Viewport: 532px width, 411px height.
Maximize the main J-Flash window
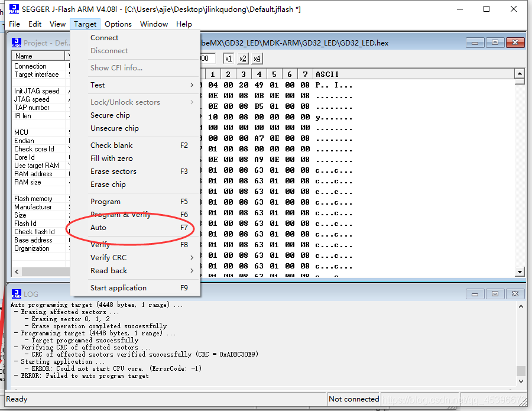pyautogui.click(x=486, y=9)
